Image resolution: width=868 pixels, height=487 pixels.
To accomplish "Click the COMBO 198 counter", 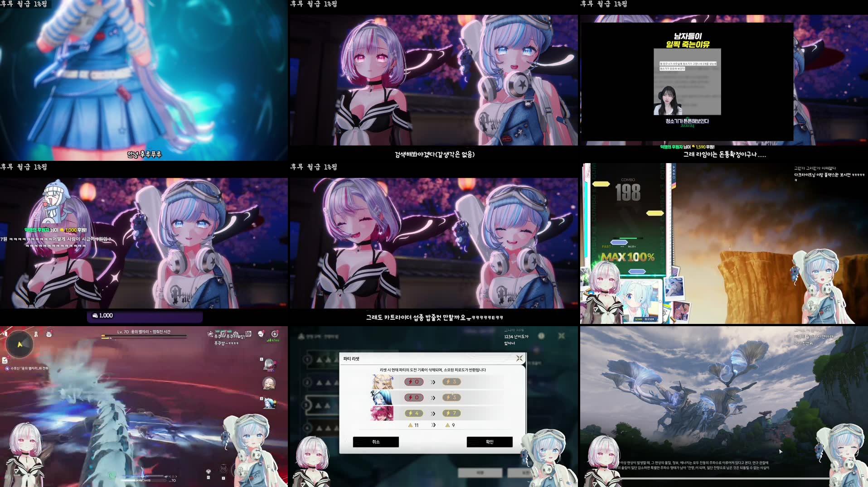I will pyautogui.click(x=628, y=190).
